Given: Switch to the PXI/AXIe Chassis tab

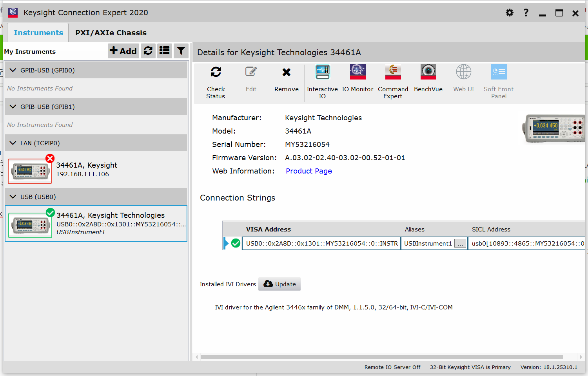Looking at the screenshot, I should 111,33.
